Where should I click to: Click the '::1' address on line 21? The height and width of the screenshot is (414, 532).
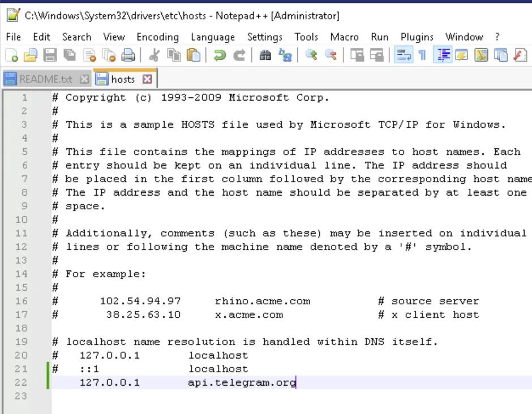click(x=89, y=369)
